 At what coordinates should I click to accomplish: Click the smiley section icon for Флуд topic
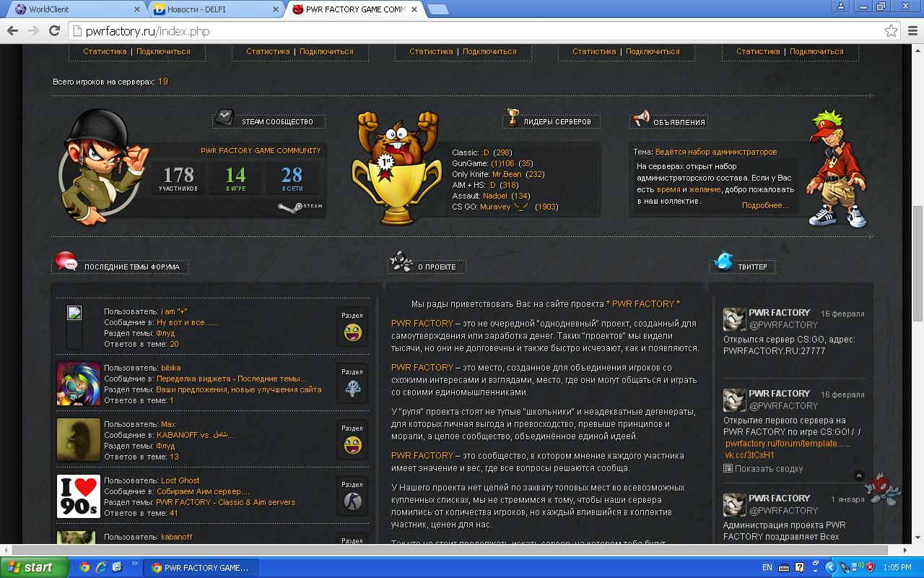(352, 333)
